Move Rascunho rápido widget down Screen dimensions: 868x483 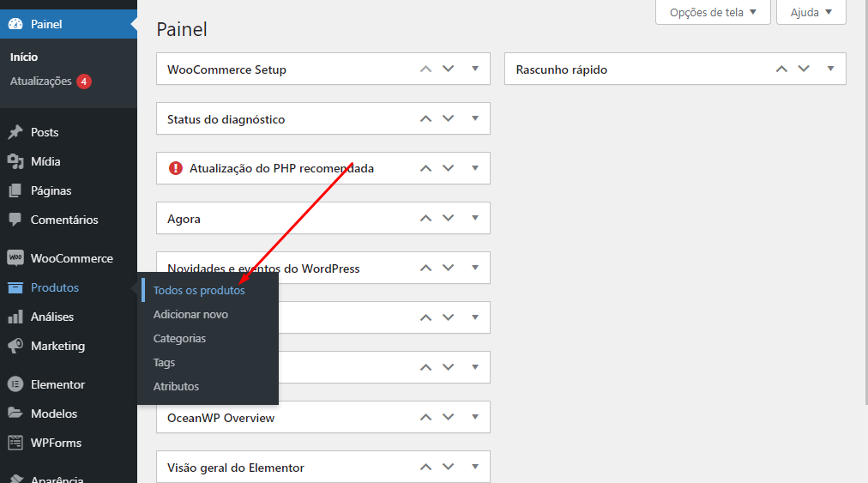coord(804,69)
